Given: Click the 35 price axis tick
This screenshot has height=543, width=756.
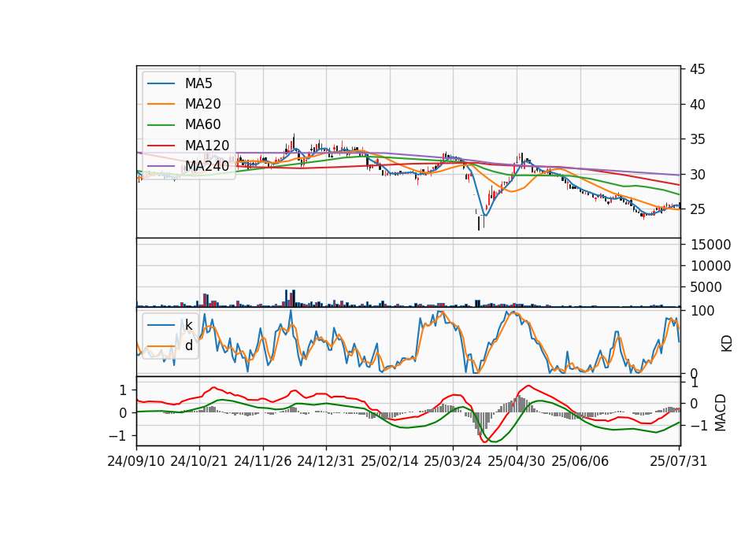Looking at the screenshot, I should click(697, 140).
